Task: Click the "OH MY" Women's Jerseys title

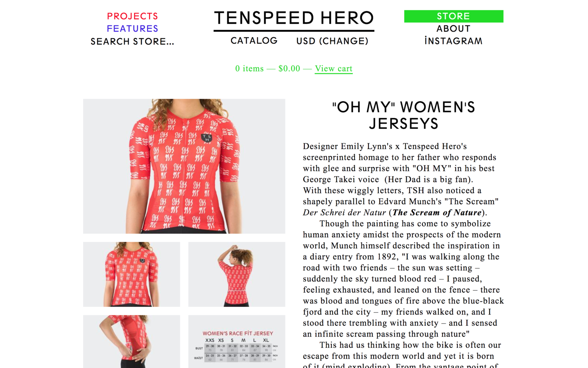Action: coord(403,115)
